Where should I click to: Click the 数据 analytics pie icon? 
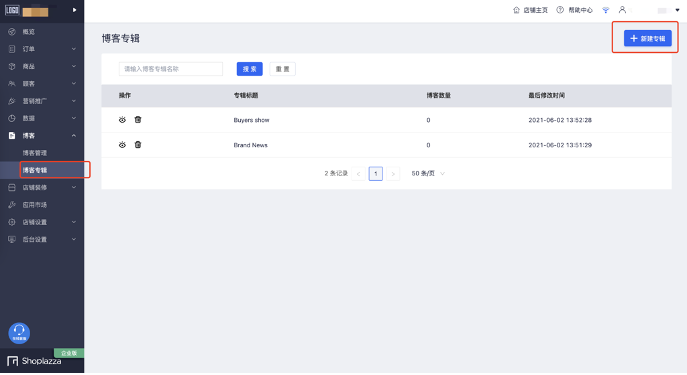pyautogui.click(x=12, y=118)
